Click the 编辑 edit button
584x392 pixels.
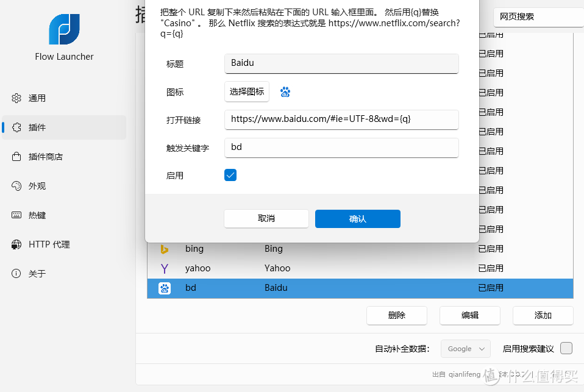pos(469,315)
